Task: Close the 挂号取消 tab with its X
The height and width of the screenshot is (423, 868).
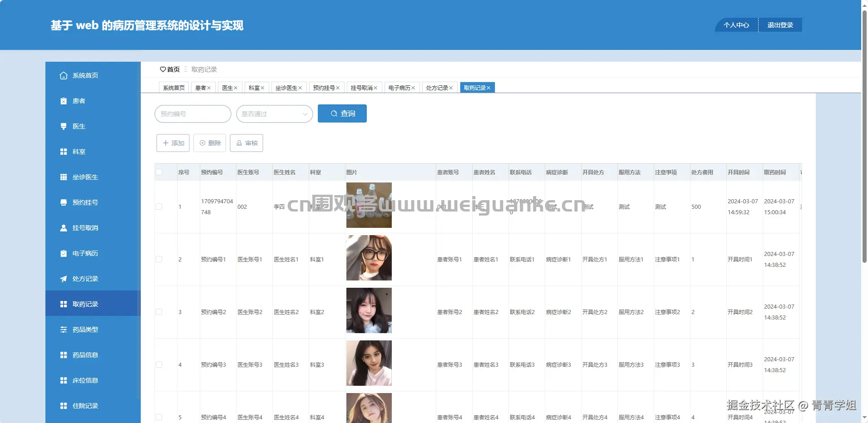Action: pyautogui.click(x=375, y=88)
